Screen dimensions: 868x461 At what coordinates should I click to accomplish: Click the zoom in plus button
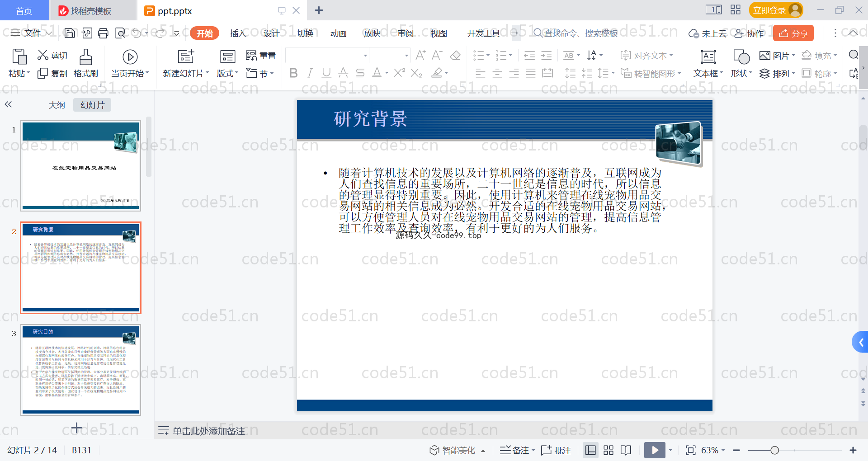pyautogui.click(x=853, y=450)
